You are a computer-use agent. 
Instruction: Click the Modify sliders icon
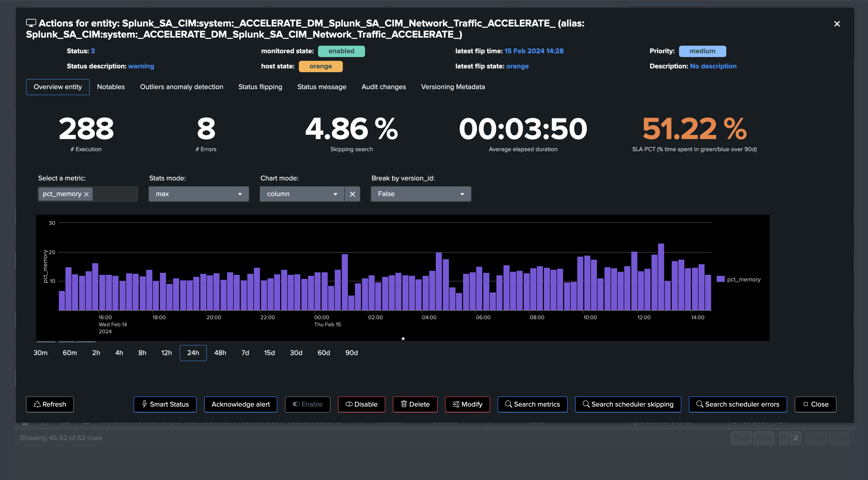(456, 404)
